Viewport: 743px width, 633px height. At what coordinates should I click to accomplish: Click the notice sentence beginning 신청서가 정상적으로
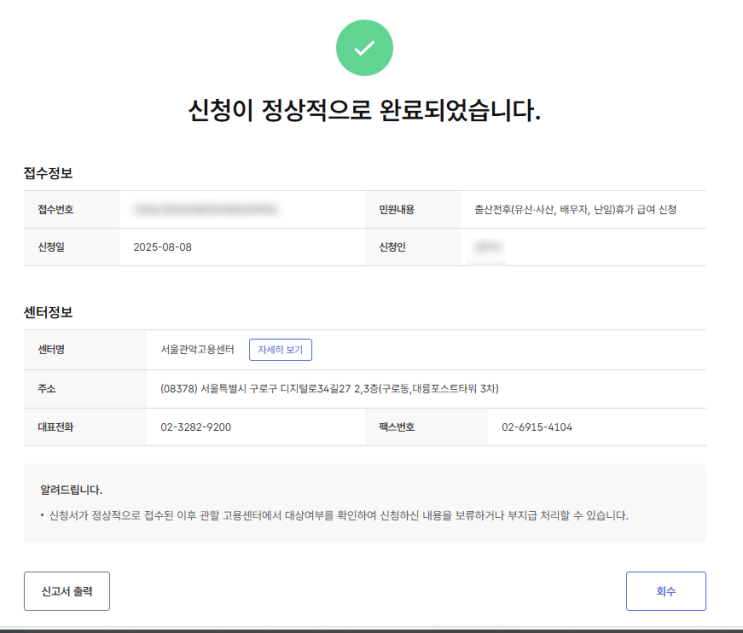338,515
